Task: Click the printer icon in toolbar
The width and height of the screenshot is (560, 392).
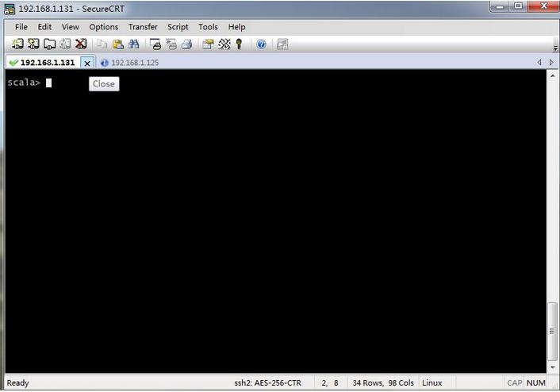Action: 186,44
